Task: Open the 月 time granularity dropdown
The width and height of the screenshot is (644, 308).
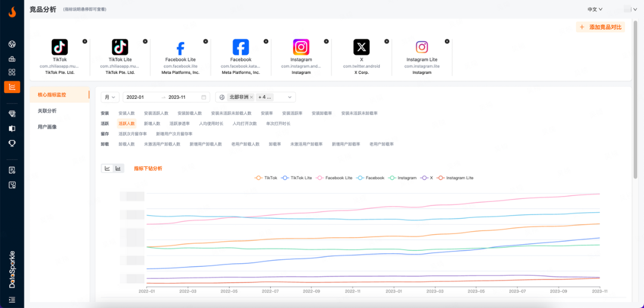Action: pos(110,97)
